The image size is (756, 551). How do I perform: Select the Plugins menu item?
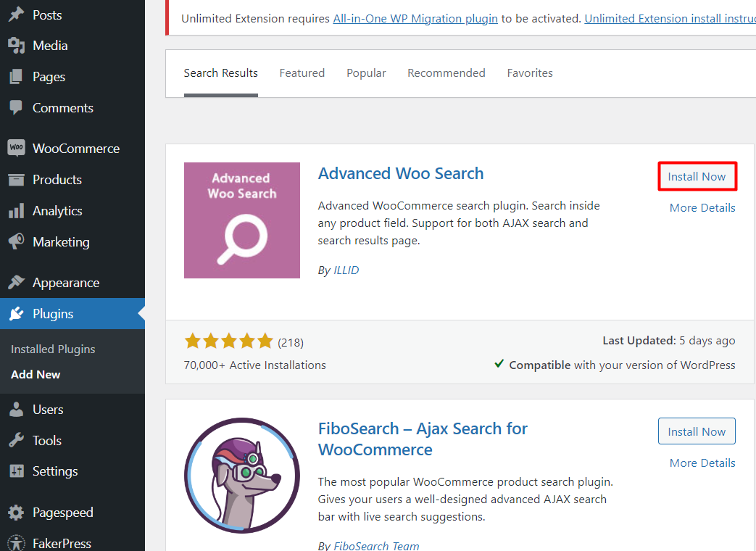click(72, 314)
